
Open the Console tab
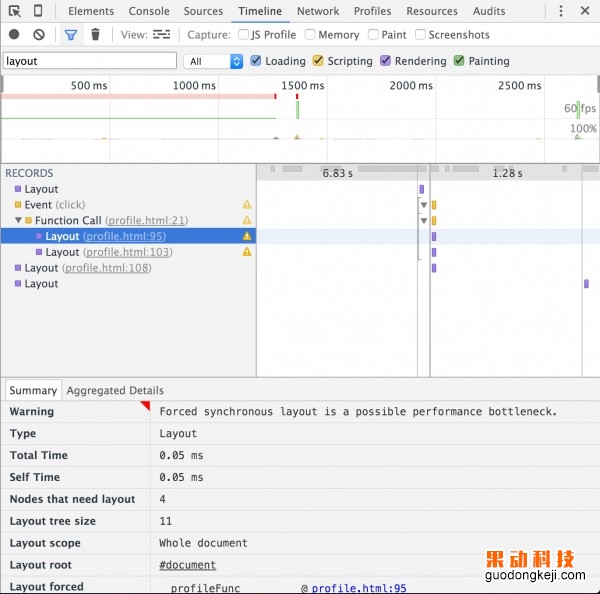[149, 11]
